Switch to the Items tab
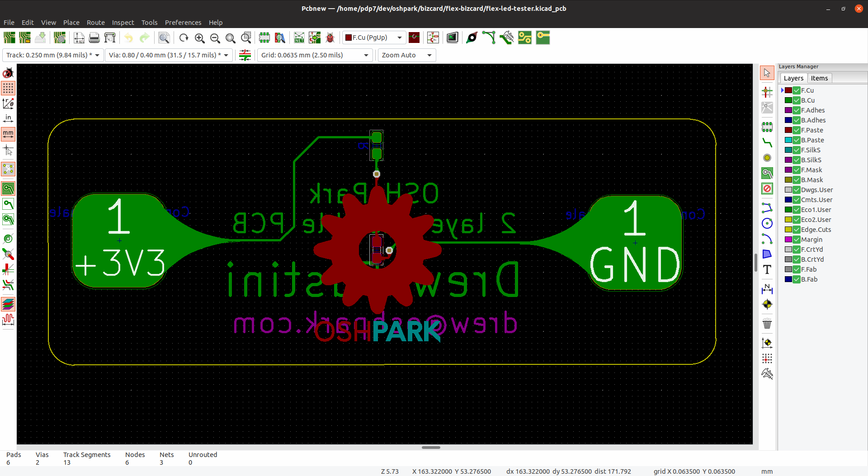 pyautogui.click(x=819, y=78)
